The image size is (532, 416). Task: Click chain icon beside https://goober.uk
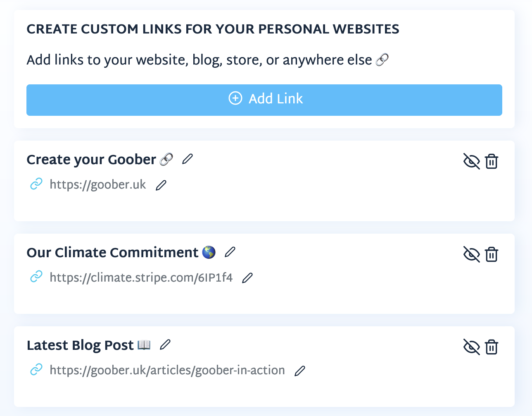tap(36, 184)
